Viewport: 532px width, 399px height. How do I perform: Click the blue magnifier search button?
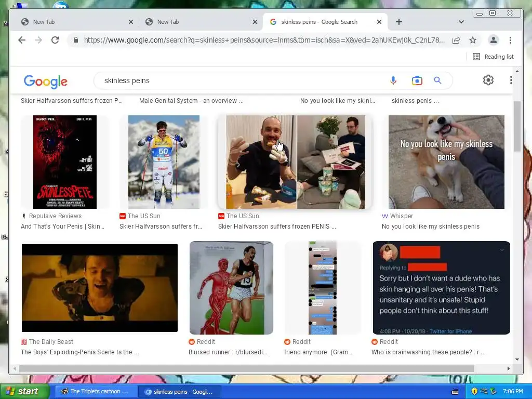click(x=437, y=81)
